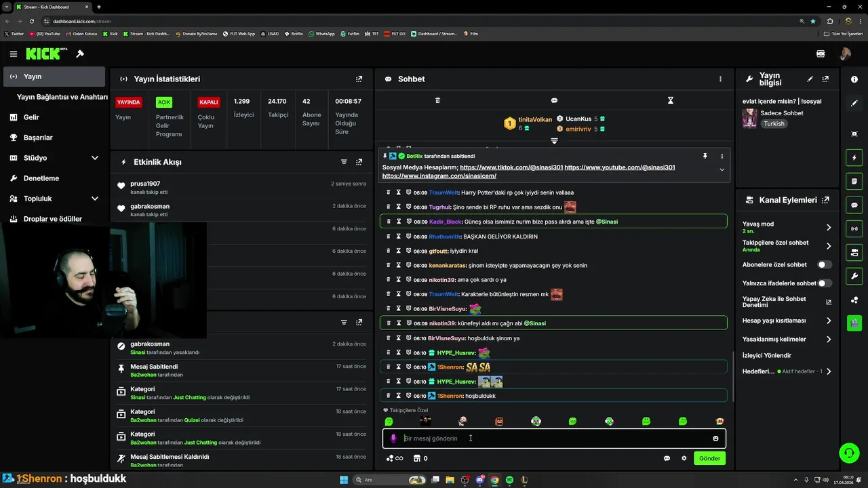Screen dimensions: 868x488
Task: Open the YouTube link in pinned message
Action: click(x=620, y=167)
